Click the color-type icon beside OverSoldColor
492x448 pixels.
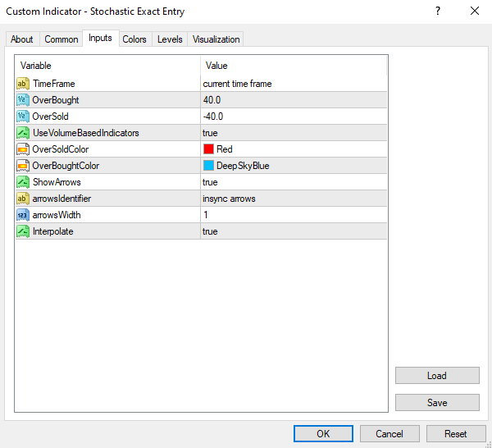coord(23,149)
